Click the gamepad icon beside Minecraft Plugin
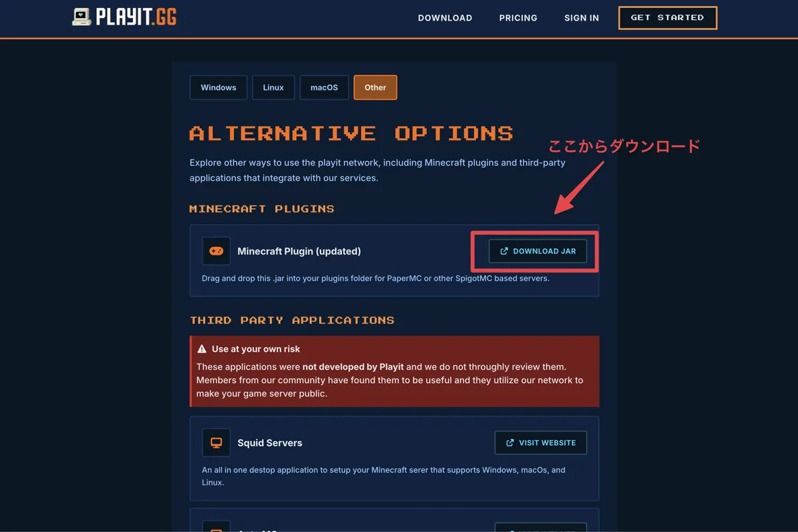 [216, 251]
